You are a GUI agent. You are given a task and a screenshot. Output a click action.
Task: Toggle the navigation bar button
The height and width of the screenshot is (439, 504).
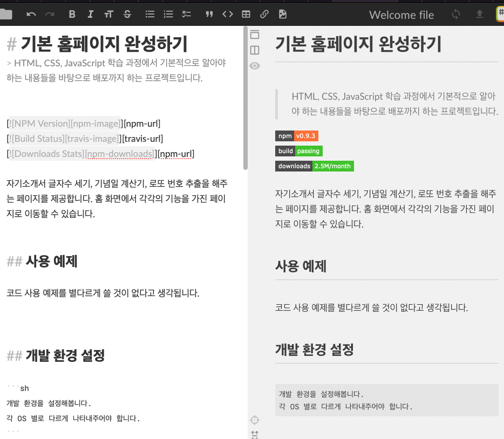255,35
